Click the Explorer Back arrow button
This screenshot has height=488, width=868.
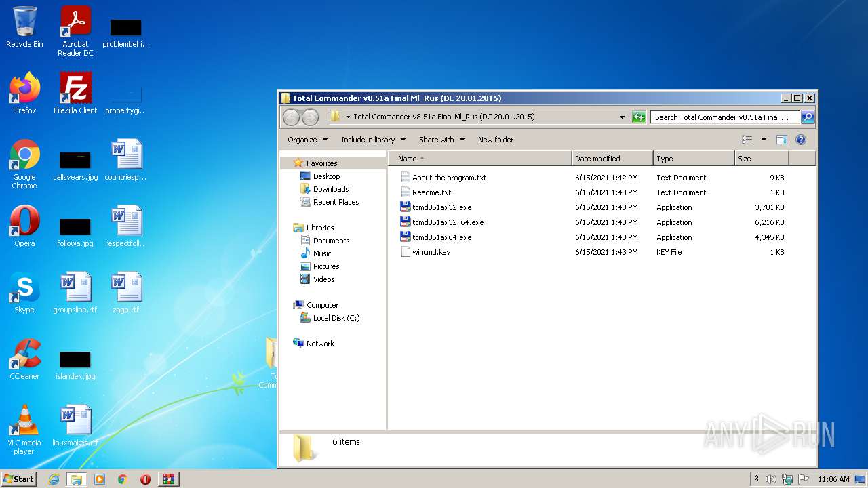point(291,117)
